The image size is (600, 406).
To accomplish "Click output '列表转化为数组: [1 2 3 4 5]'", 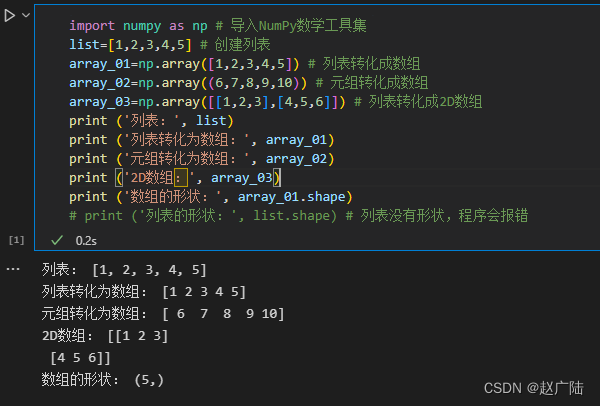I will [143, 292].
